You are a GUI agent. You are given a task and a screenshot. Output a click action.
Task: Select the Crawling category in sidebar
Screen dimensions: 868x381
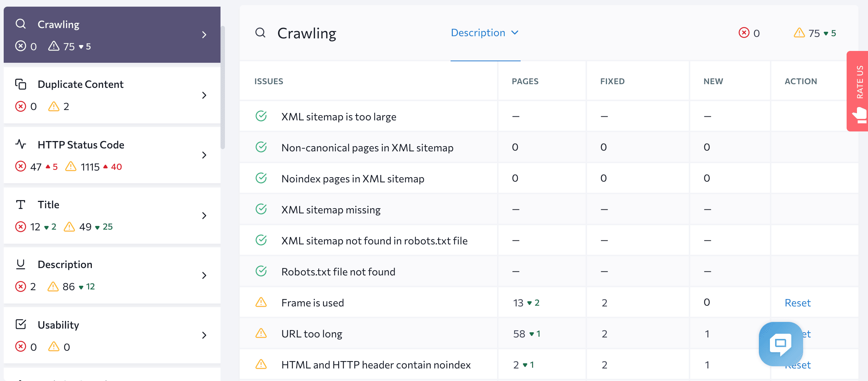tap(112, 35)
